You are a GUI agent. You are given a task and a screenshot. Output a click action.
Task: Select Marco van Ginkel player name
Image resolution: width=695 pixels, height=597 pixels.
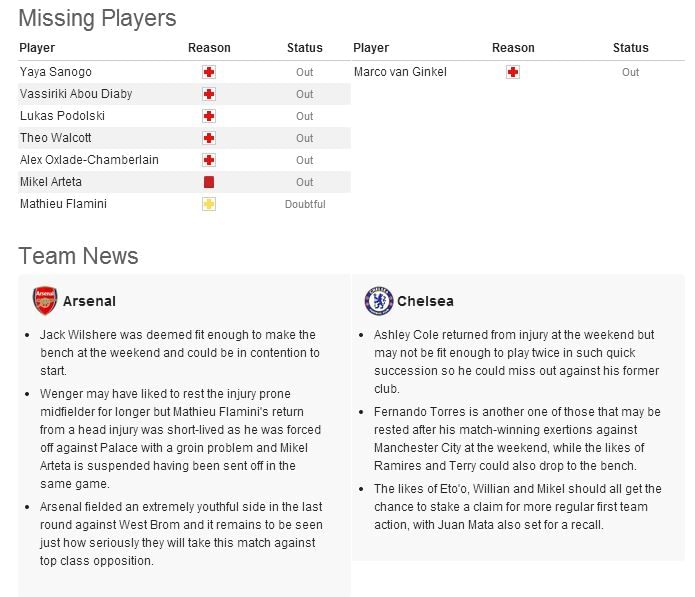coord(400,72)
